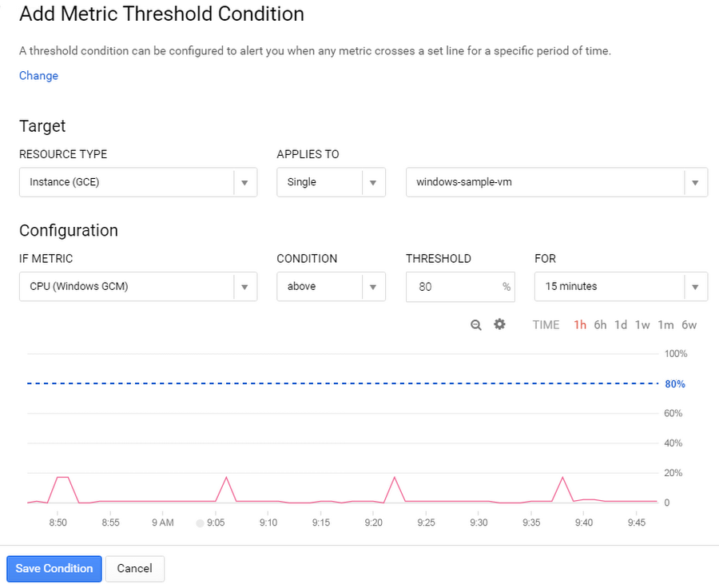Open the Resource Type dropdown
This screenshot has height=588, width=719.
138,182
